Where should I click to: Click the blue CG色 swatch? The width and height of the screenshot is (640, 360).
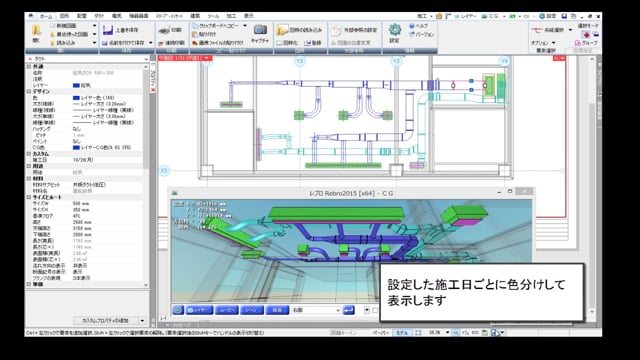coord(76,147)
